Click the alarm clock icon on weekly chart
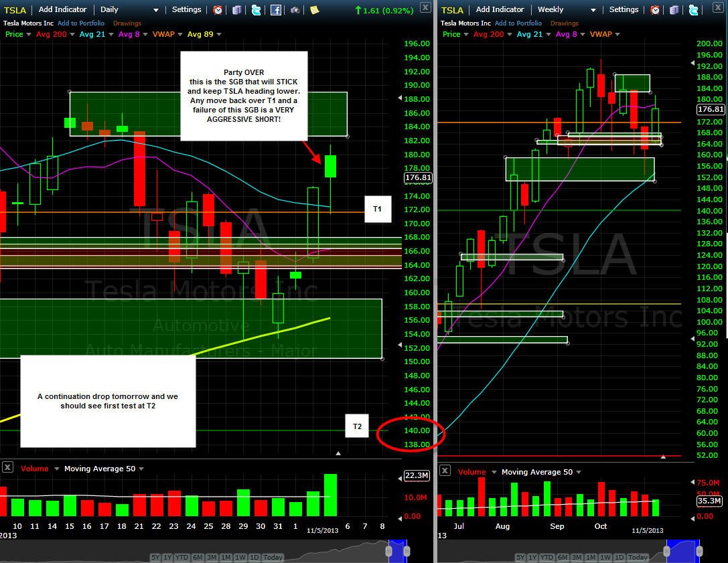 coord(654,10)
